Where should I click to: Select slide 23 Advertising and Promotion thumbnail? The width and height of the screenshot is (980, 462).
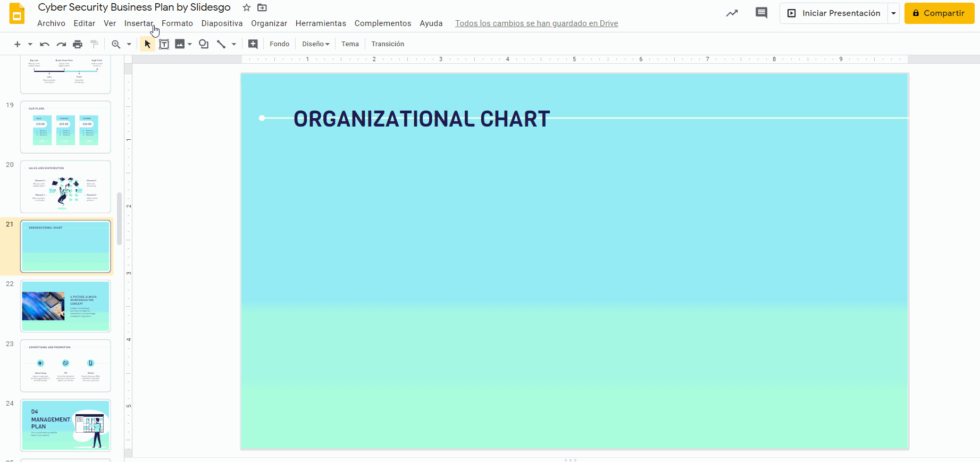coord(65,366)
